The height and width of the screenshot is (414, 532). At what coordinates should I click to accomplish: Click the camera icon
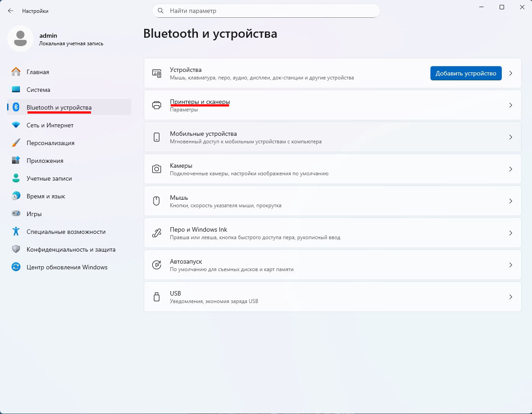point(157,169)
